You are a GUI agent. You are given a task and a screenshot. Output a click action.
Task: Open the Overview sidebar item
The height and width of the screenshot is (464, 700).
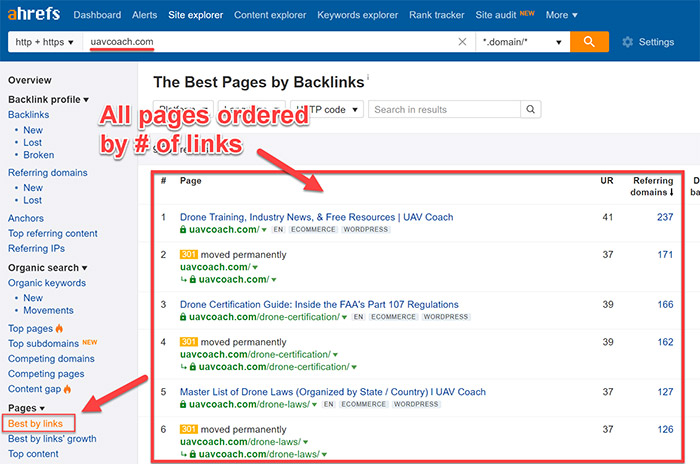tap(30, 80)
